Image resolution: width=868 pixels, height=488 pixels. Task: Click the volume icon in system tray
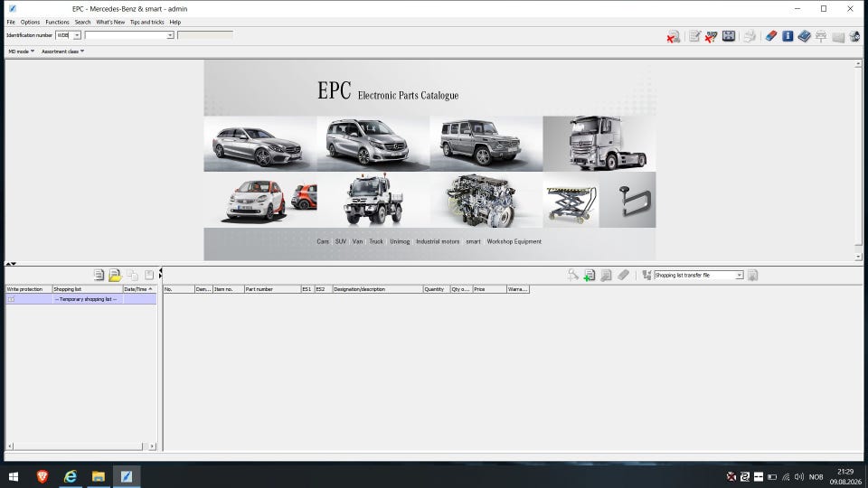pyautogui.click(x=798, y=476)
